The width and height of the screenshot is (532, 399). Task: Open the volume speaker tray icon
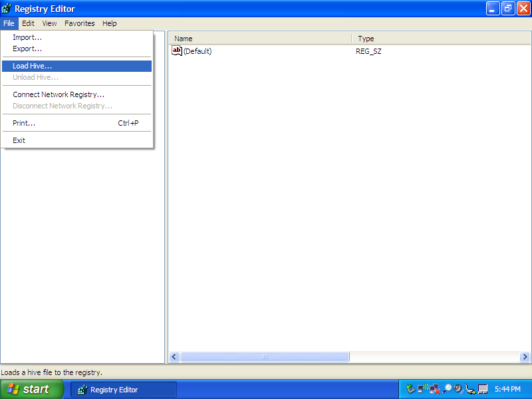458,389
